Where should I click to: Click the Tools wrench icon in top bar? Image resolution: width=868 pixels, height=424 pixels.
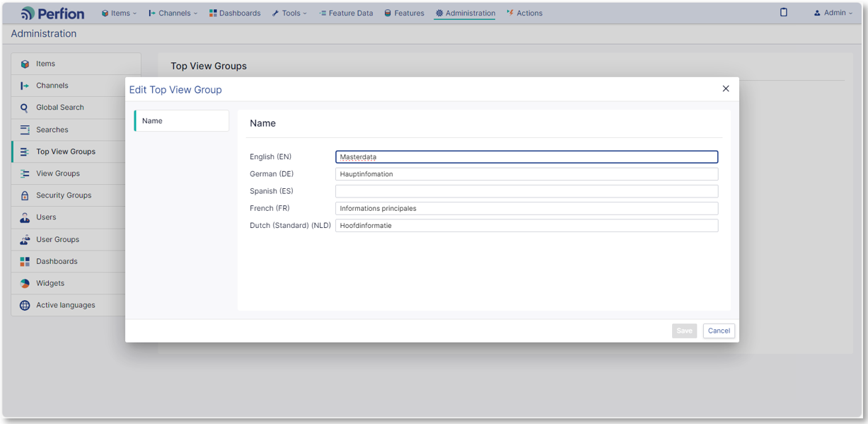275,13
